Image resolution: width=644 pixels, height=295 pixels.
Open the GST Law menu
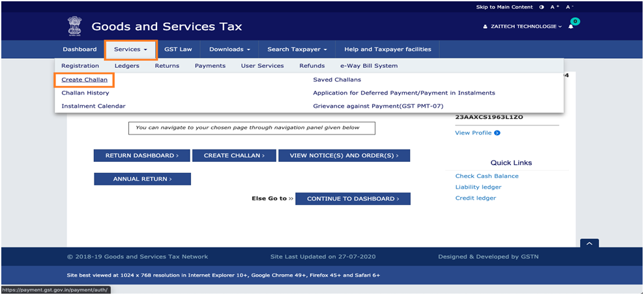click(x=178, y=50)
